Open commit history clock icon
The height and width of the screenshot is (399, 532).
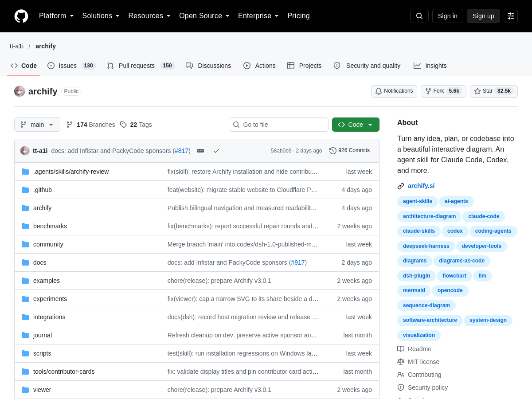click(x=333, y=151)
